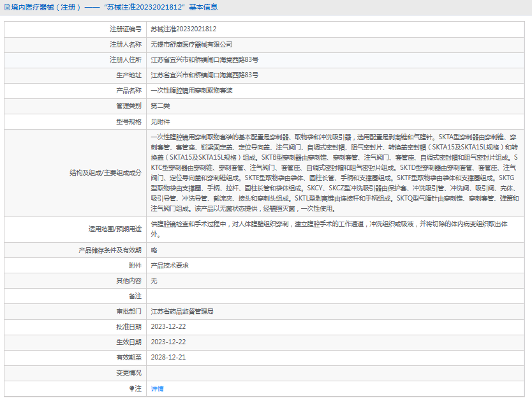Click the '产品储存条件及有效期' row label
This screenshot has width=532, height=403.
110,250
